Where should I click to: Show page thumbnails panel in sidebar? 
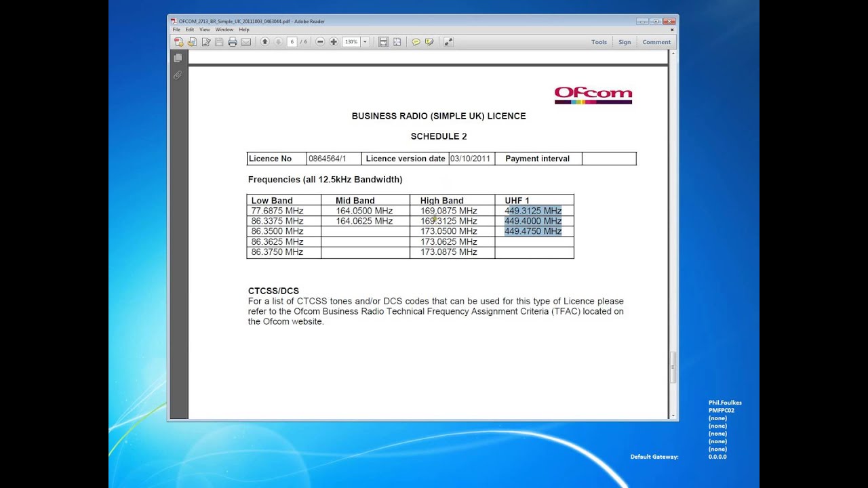click(x=178, y=58)
